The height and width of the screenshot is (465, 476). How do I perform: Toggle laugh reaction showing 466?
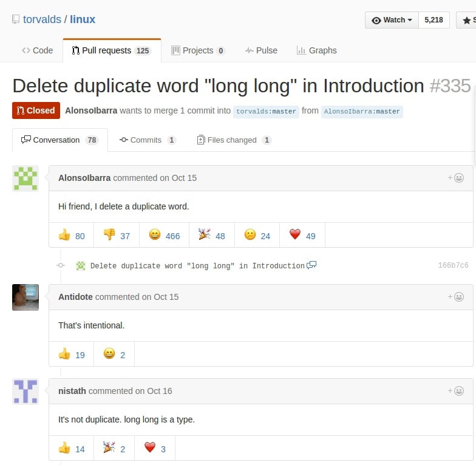point(164,236)
